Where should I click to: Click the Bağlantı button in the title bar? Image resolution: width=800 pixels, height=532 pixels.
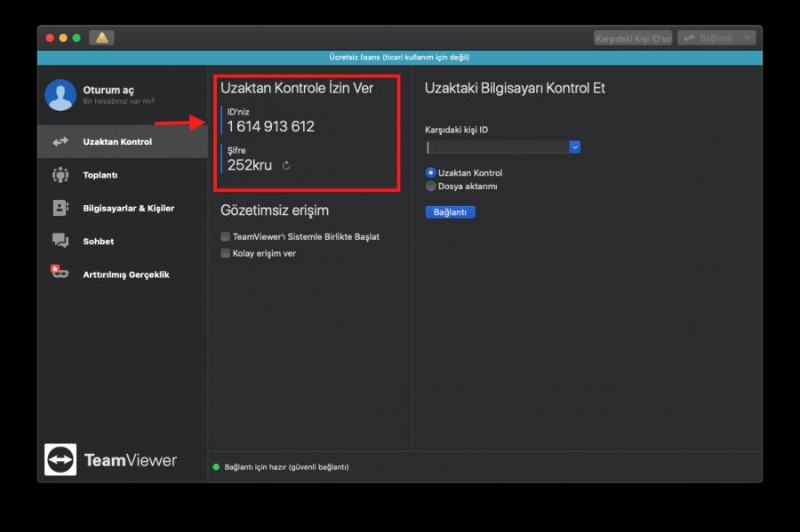pyautogui.click(x=709, y=38)
